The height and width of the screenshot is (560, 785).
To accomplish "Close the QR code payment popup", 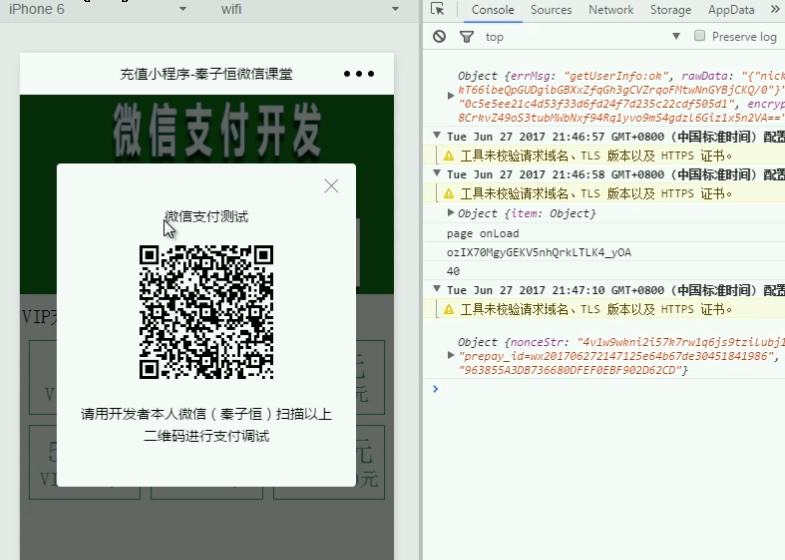I will [331, 186].
